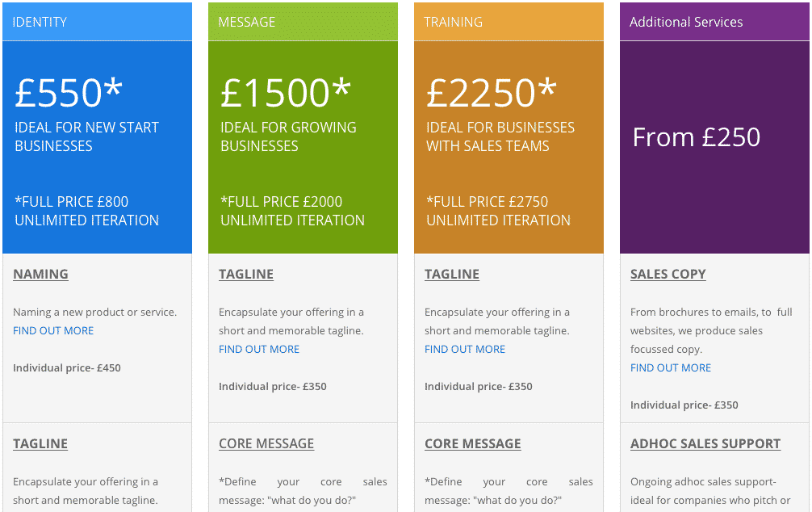The height and width of the screenshot is (512, 812).
Task: Click the ADHOC SALES SUPPORT heading
Action: click(705, 443)
